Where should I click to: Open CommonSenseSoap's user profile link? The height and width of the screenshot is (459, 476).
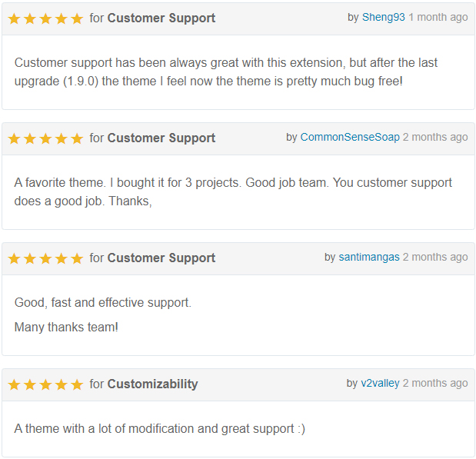pos(350,137)
